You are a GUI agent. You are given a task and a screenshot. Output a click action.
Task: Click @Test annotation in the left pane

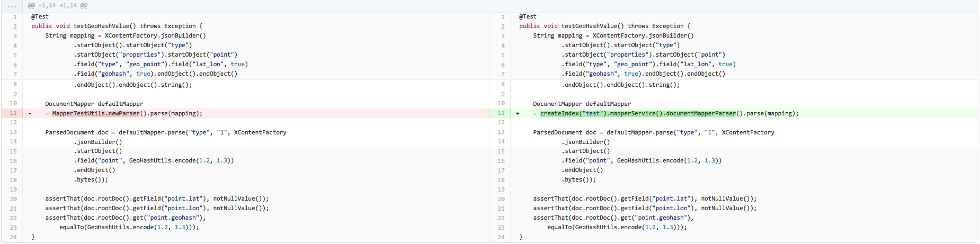(40, 17)
